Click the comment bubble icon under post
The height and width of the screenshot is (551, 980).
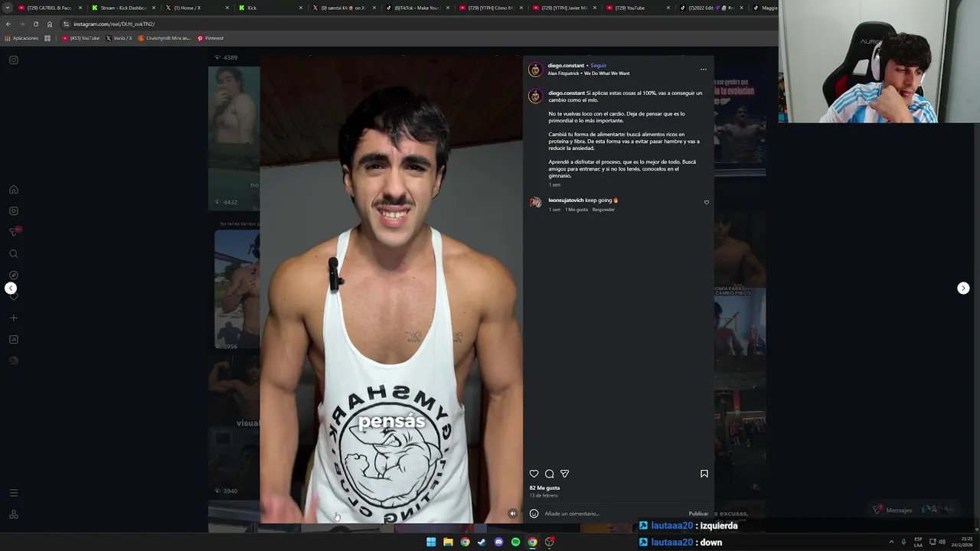(x=550, y=474)
